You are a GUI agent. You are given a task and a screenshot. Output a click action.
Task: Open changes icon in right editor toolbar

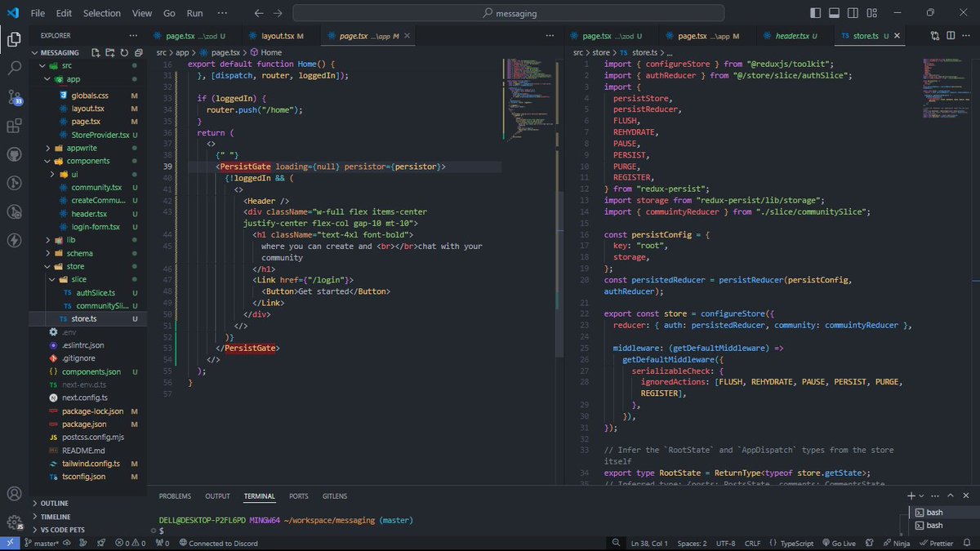935,36
